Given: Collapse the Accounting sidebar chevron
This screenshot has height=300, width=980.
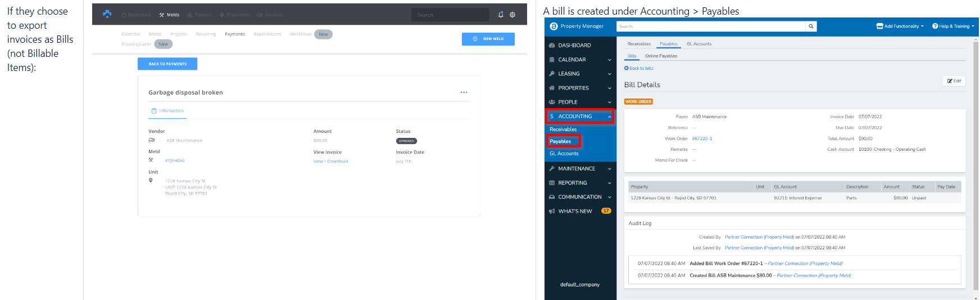Looking at the screenshot, I should pos(610,117).
